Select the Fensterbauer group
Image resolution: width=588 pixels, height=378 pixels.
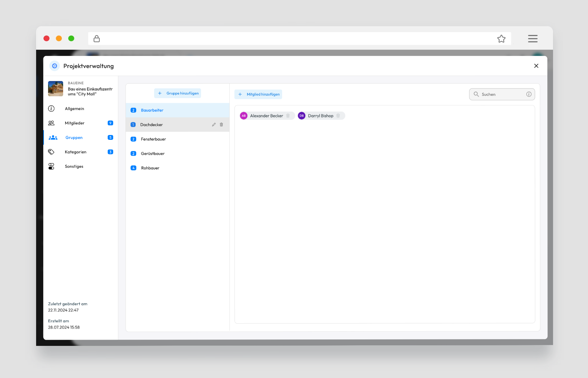[x=154, y=139]
